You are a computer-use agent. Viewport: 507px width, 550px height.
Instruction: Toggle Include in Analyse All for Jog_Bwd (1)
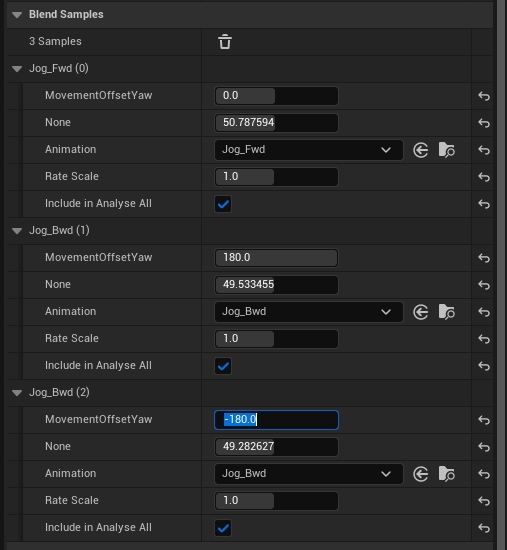(x=223, y=366)
